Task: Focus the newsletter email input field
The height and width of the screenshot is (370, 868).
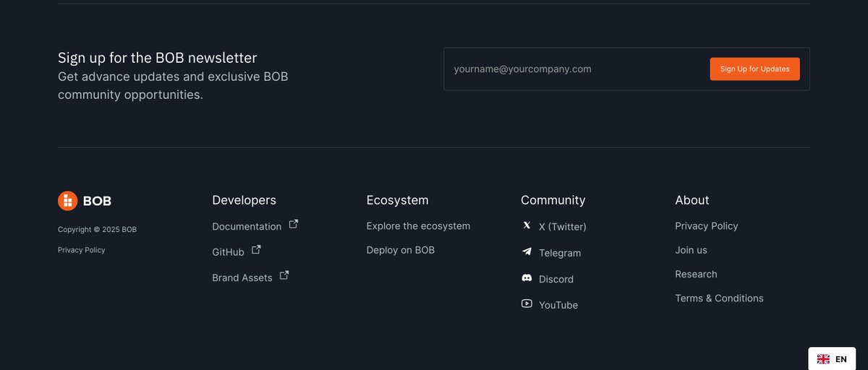Action: (x=575, y=69)
